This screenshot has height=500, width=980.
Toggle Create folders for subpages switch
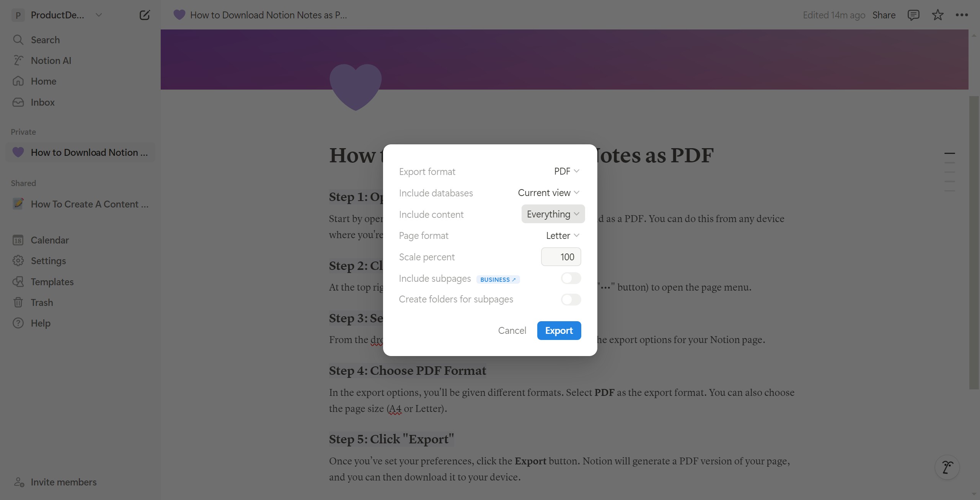pyautogui.click(x=571, y=299)
